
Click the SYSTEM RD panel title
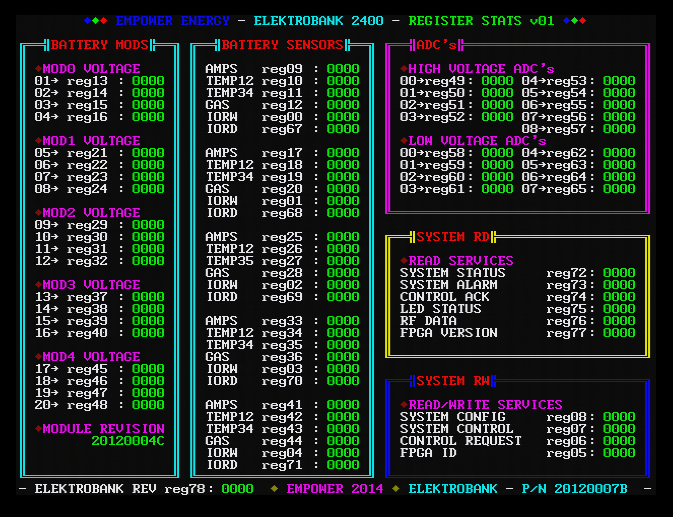[452, 237]
